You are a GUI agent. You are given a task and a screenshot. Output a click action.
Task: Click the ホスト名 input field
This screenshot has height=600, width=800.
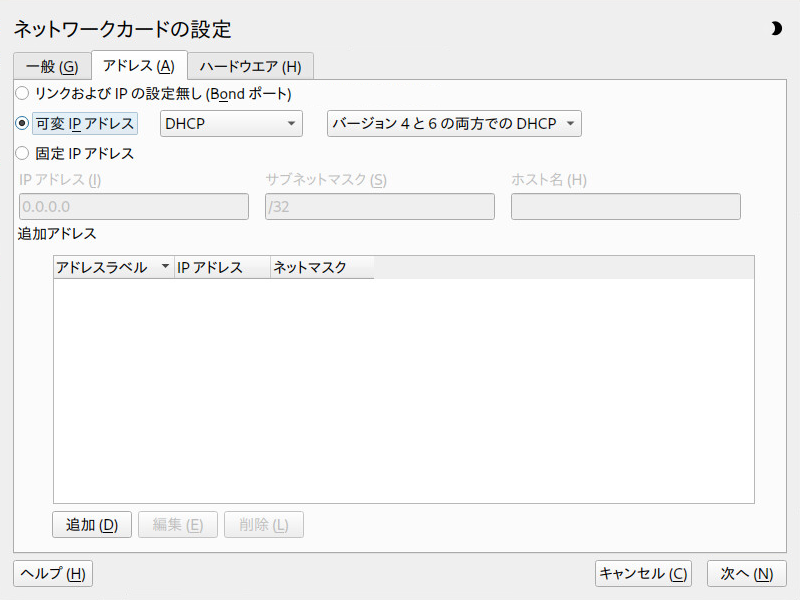coord(626,207)
